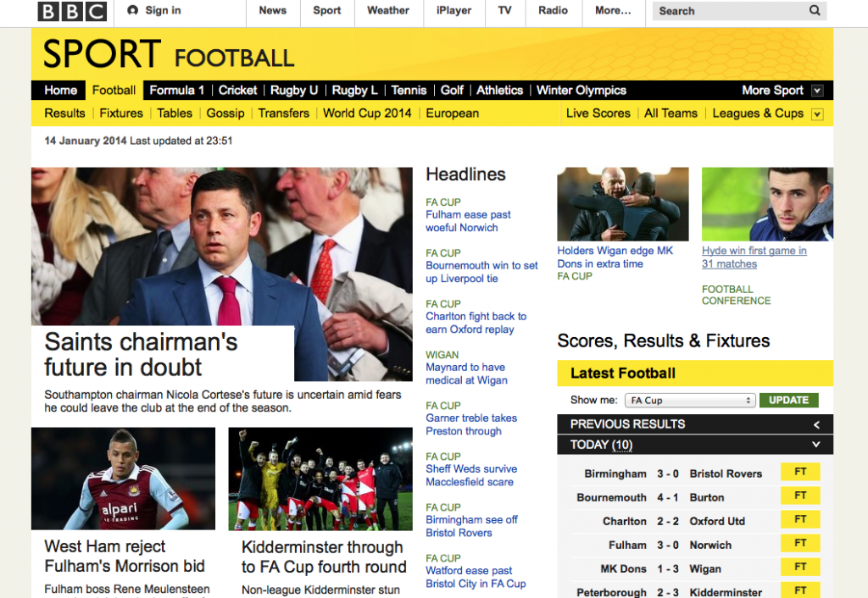This screenshot has height=598, width=868.
Task: Open the FA Cup competition selector
Action: pyautogui.click(x=688, y=400)
